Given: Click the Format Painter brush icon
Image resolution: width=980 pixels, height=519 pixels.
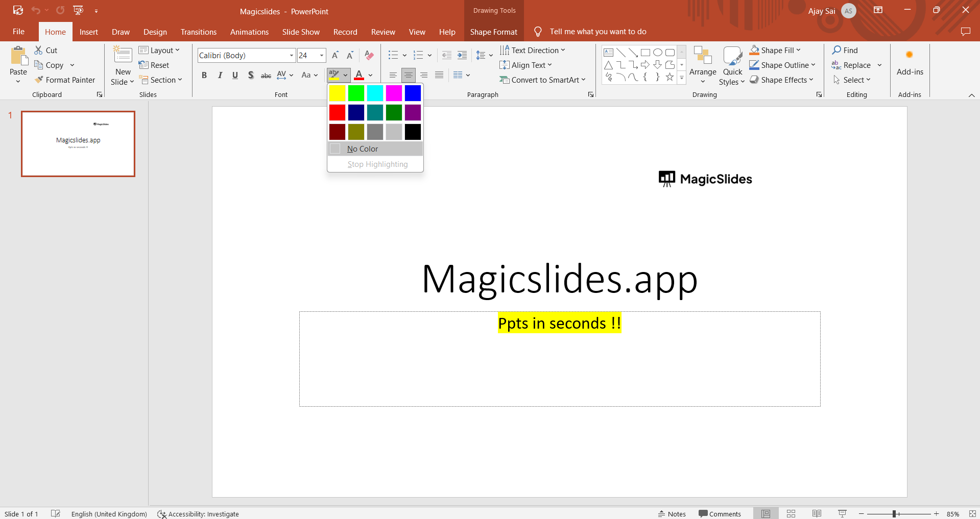Looking at the screenshot, I should (39, 80).
